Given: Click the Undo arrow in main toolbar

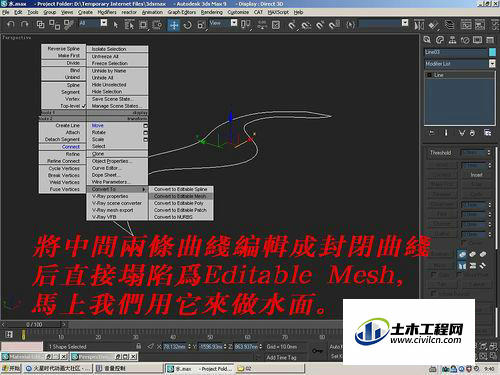Looking at the screenshot, I should pos(11,24).
